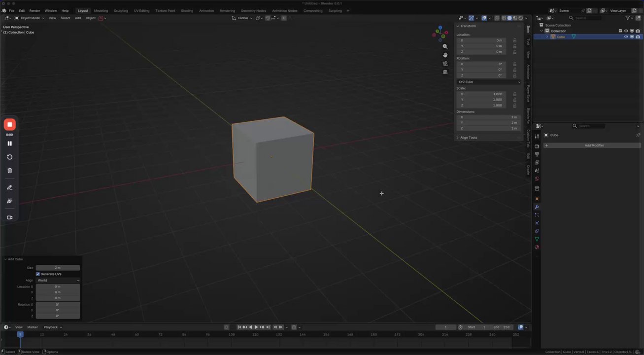Open the Object Mode dropdown
This screenshot has width=644, height=355.
pos(30,18)
